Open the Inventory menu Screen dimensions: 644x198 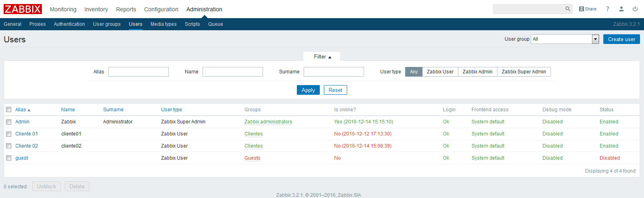pos(96,9)
